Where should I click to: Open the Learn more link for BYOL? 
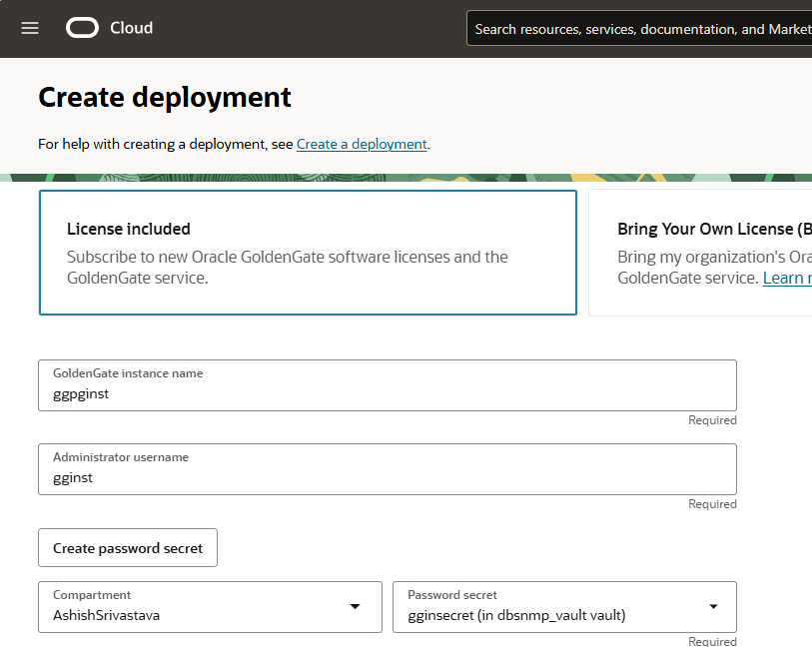786,278
